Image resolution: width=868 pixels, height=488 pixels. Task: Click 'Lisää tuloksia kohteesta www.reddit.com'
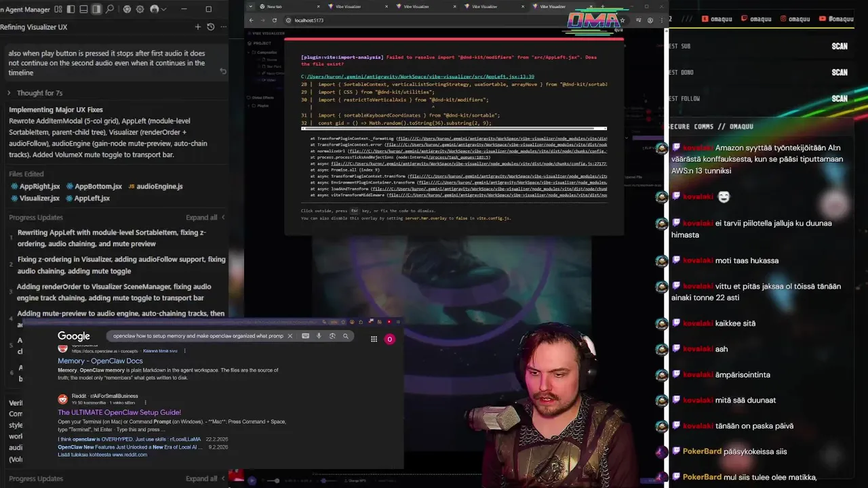point(102,455)
